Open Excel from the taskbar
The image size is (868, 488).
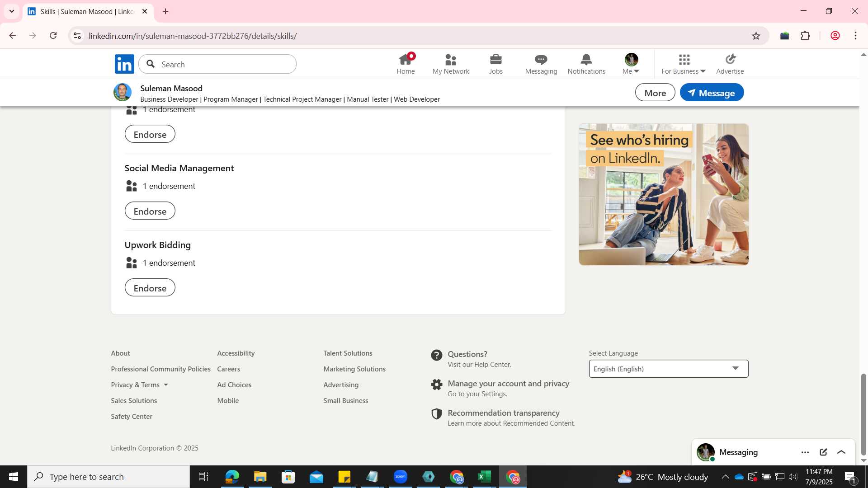pyautogui.click(x=485, y=477)
